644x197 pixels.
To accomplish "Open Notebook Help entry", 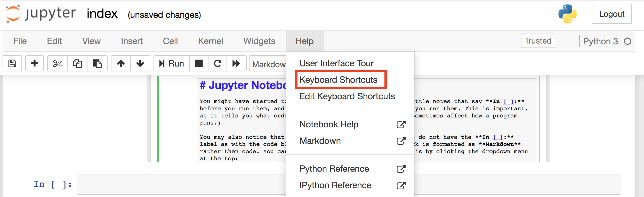I will click(350, 125).
